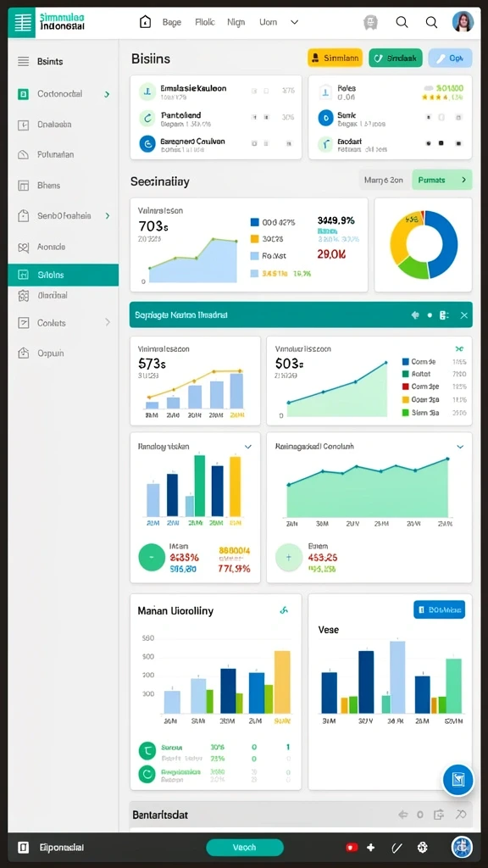The height and width of the screenshot is (868, 488).
Task: Open the dropdown arrow after Uorn menu
Action: 294,22
